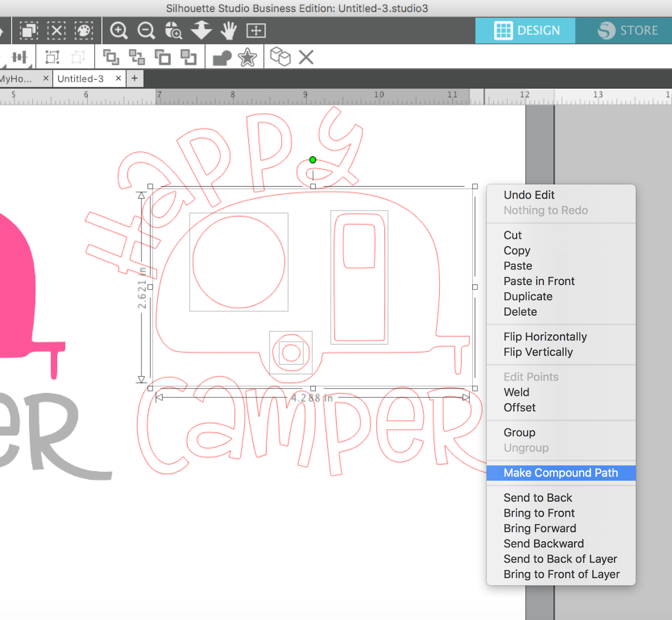Close the MyHo... document tab

46,78
